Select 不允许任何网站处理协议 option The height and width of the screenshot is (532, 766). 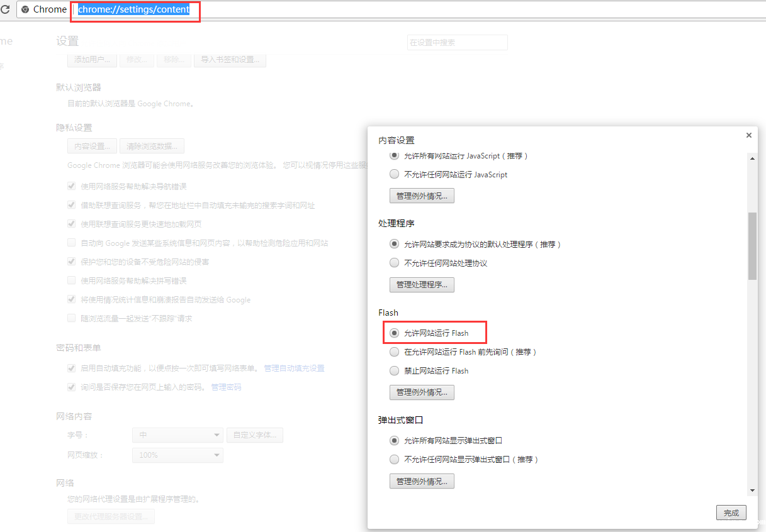[395, 263]
